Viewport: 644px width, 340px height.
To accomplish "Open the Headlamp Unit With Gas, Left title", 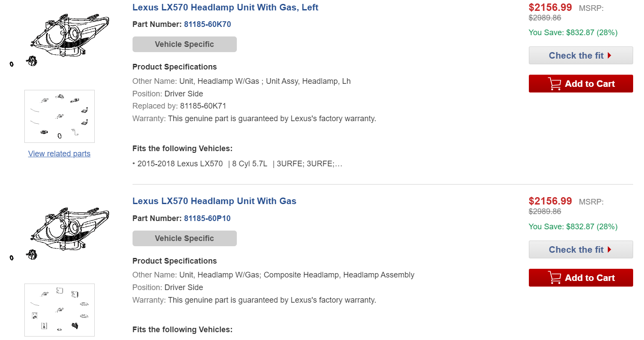I will click(x=225, y=7).
